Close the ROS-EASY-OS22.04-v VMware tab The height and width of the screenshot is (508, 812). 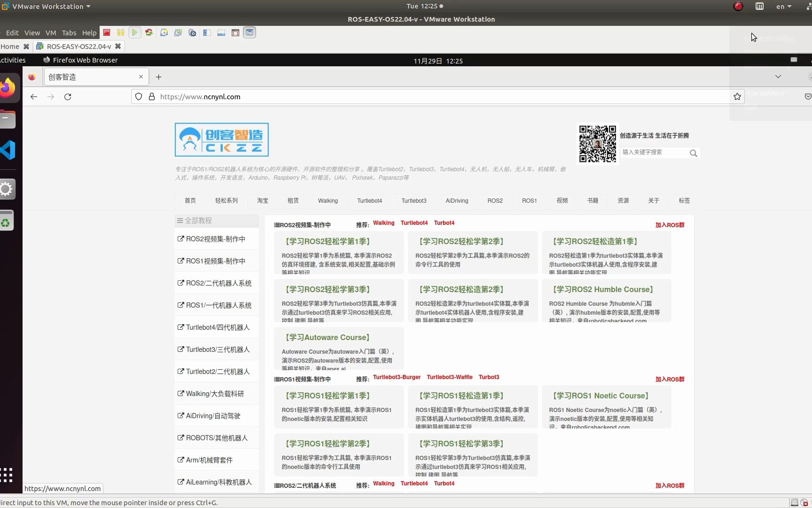(118, 46)
